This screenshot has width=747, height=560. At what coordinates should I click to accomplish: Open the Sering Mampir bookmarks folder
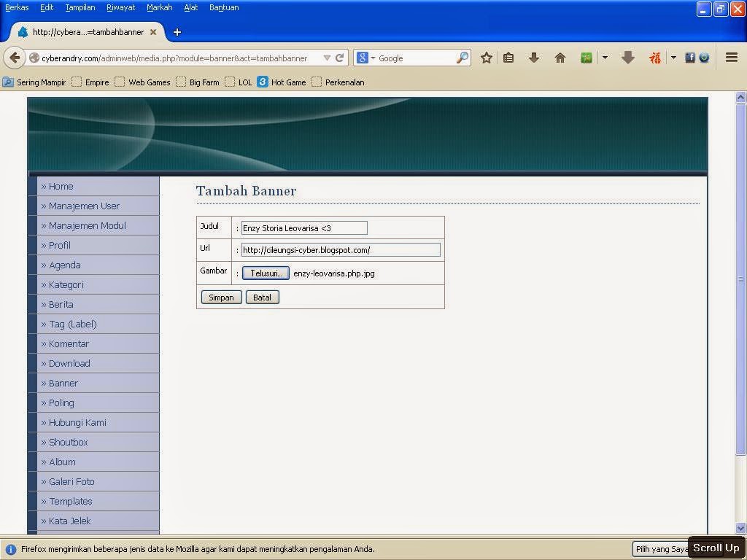point(34,82)
